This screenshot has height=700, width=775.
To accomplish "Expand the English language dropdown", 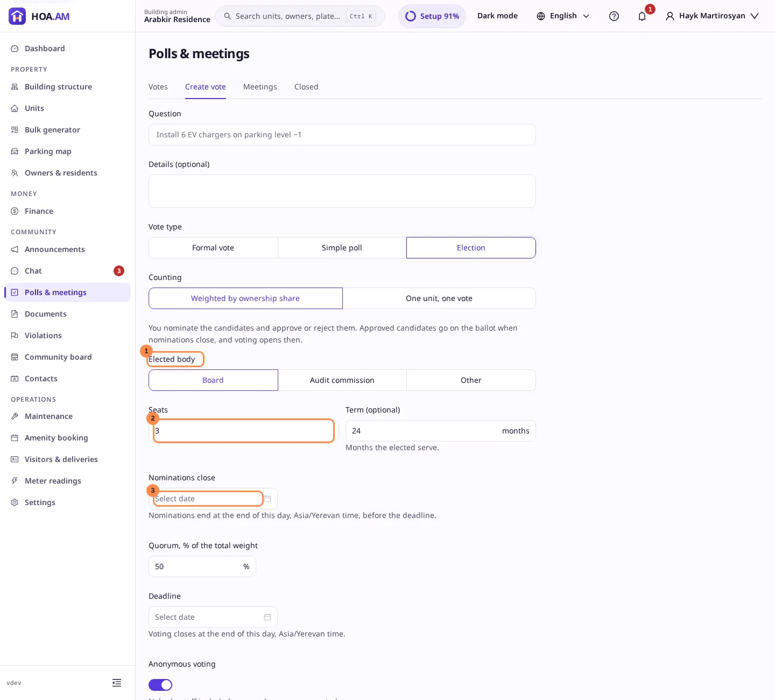I will 563,16.
